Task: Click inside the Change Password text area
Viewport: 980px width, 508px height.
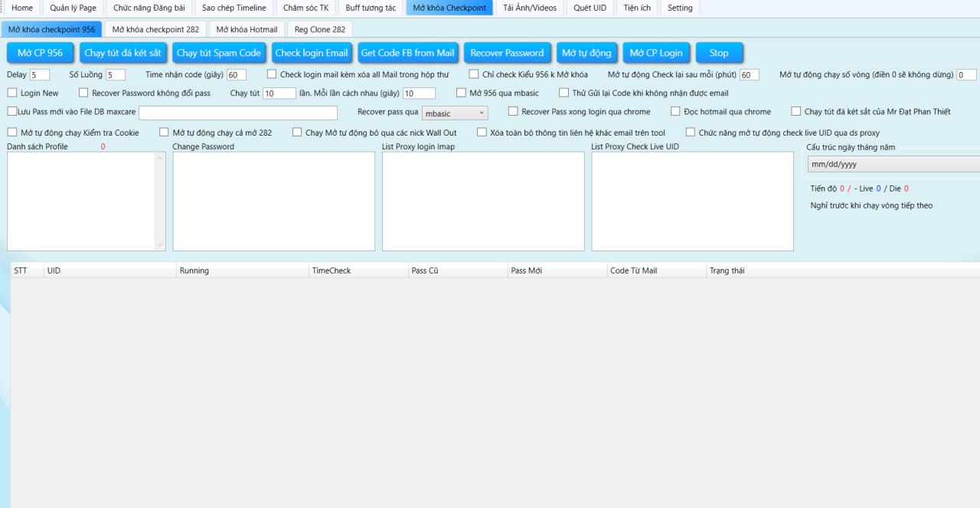Action: click(273, 201)
